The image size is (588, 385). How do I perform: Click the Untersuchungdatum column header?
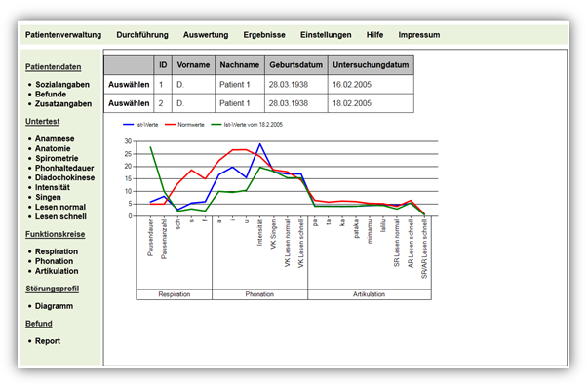371,65
